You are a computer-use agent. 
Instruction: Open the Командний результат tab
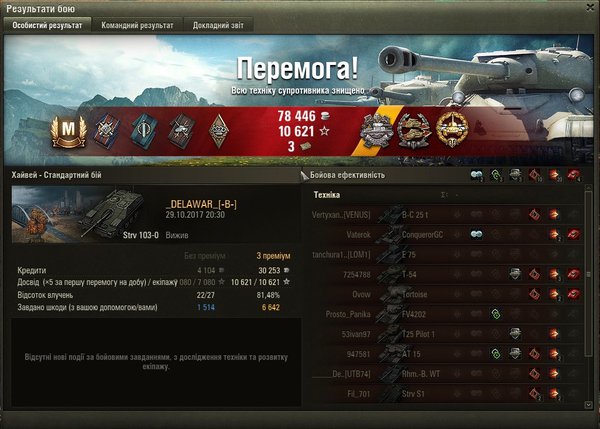(x=137, y=25)
